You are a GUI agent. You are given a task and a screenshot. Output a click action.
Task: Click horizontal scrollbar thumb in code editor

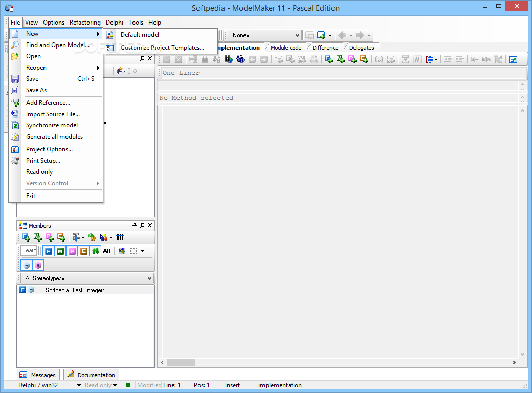(181, 362)
